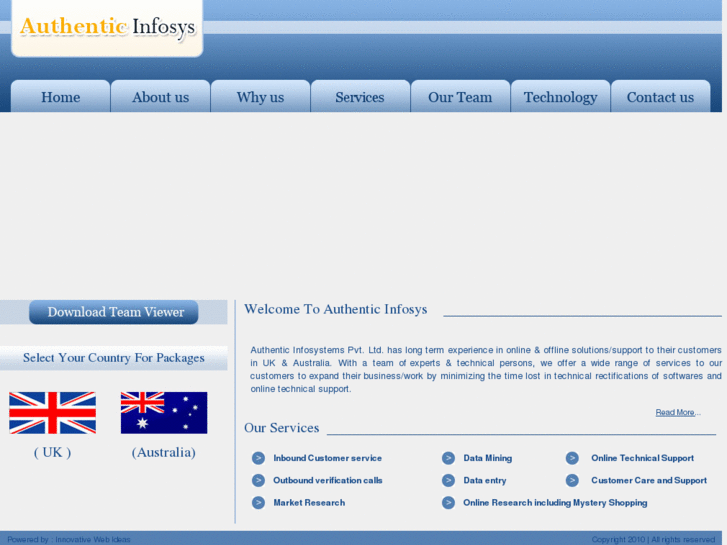Open Customer Care and Support text
The image size is (727, 545).
pyautogui.click(x=649, y=481)
